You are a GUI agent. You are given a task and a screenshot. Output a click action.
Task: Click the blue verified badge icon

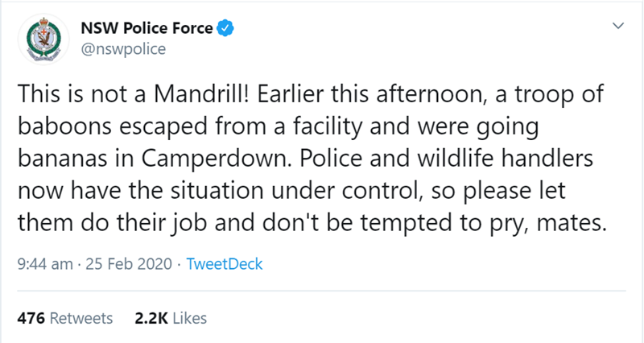pos(228,30)
